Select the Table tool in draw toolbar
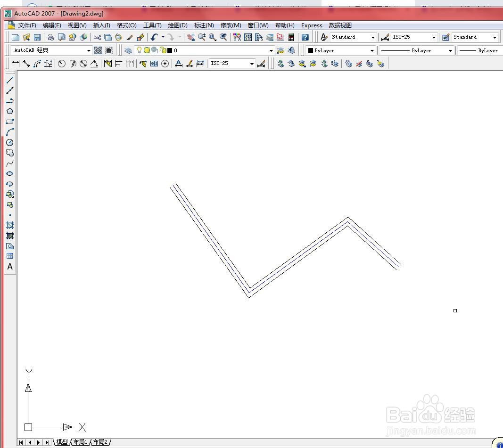The height and width of the screenshot is (448, 503). 10,256
